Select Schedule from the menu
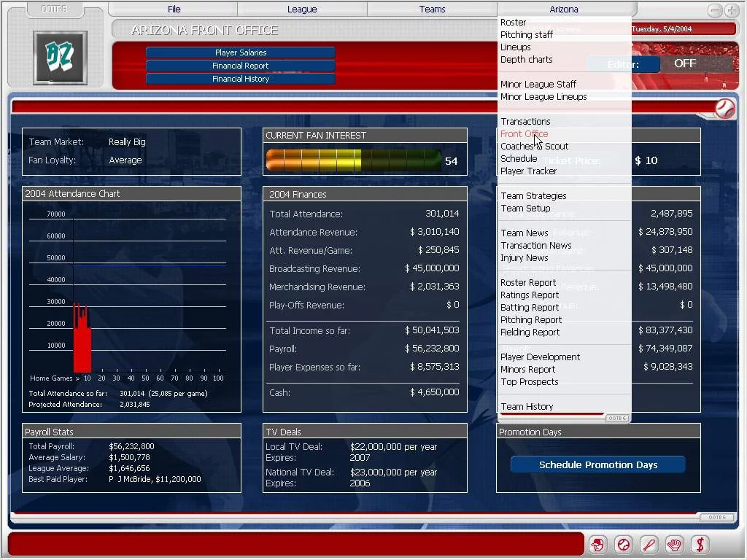 (519, 158)
